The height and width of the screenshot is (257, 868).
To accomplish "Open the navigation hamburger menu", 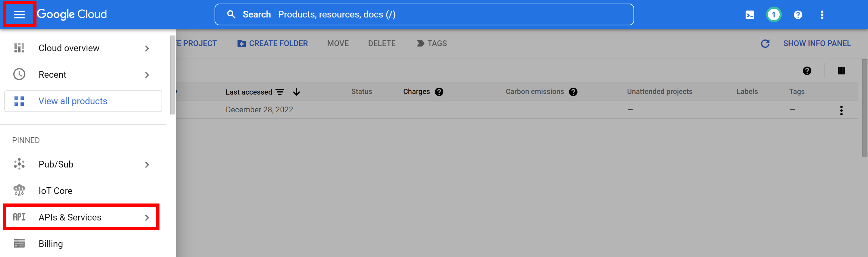I will click(19, 14).
